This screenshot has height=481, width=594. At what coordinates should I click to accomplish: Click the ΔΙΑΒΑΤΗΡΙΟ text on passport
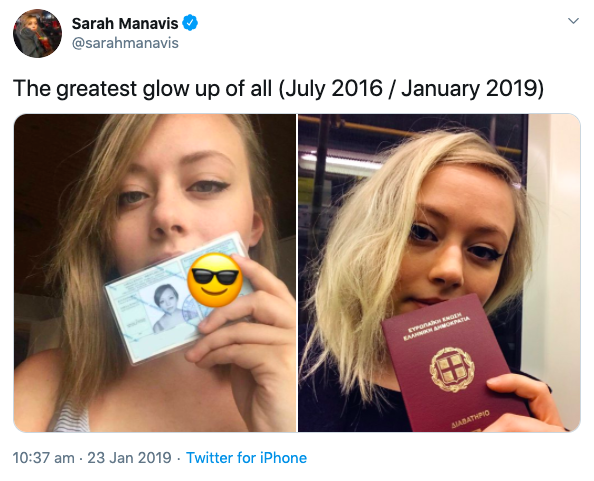[x=471, y=419]
